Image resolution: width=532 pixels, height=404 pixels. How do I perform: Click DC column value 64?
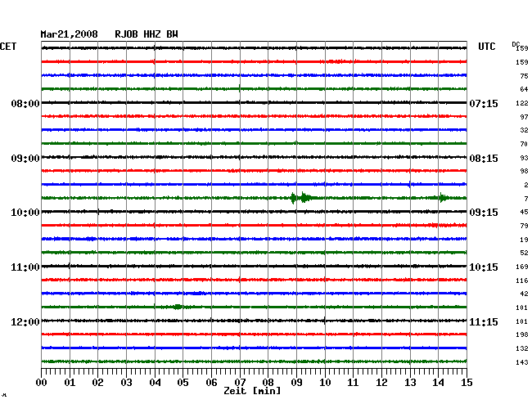[x=524, y=89]
